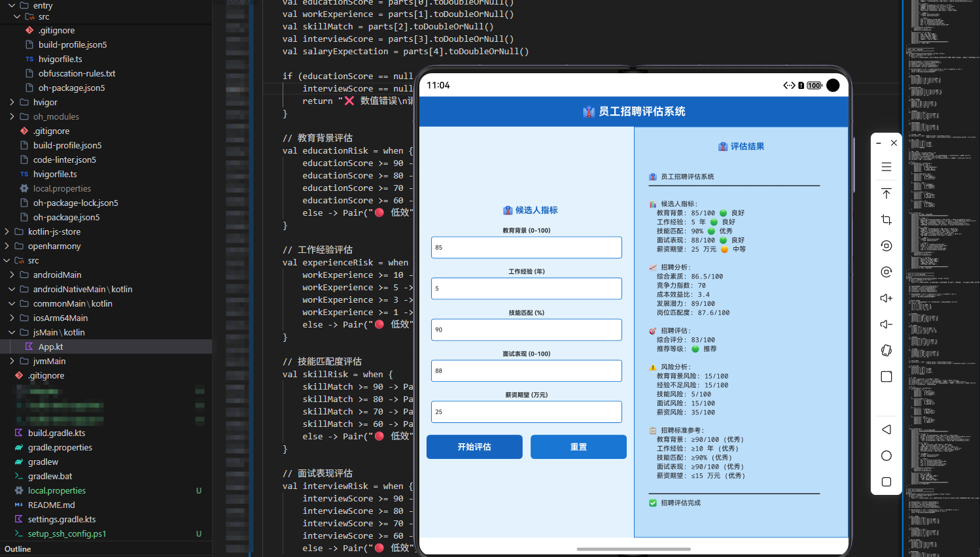Click the TS icon beside entry hvigorfile.ts
Image resolution: width=980 pixels, height=557 pixels.
[29, 59]
